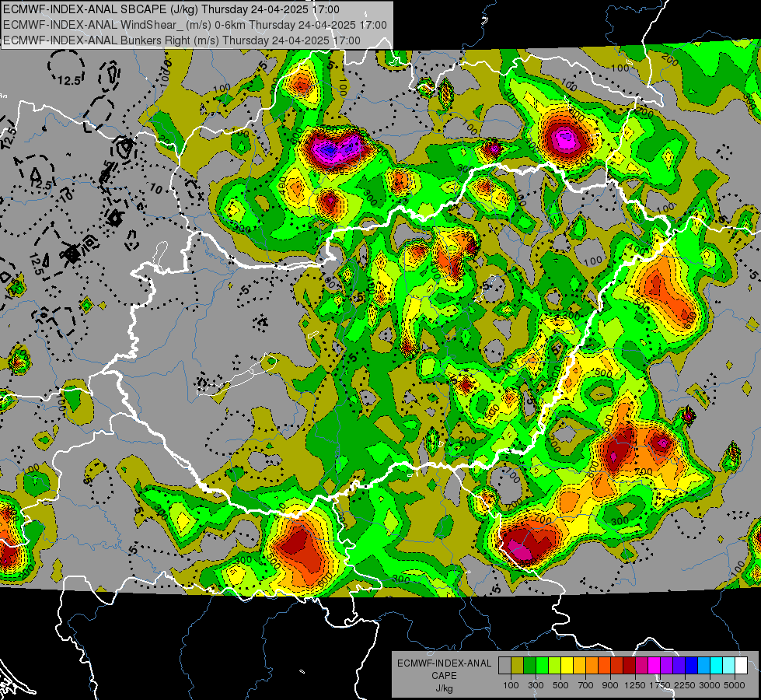Click the dark red legend swatch before 1250

click(629, 666)
